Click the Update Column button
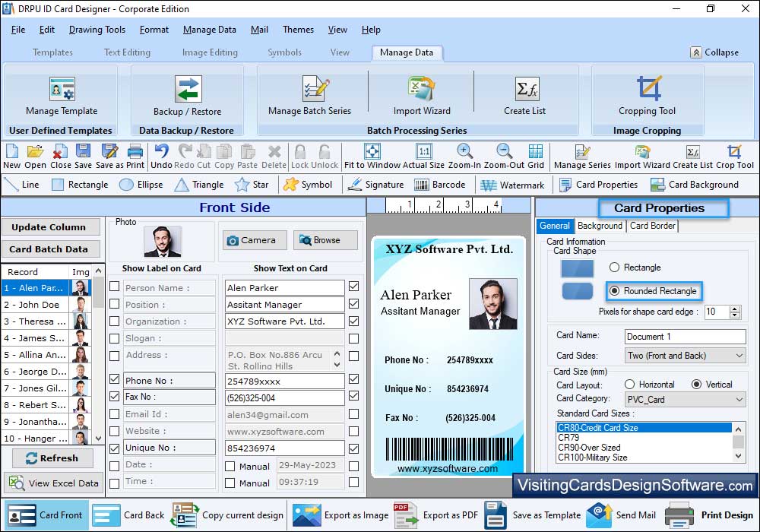 pyautogui.click(x=51, y=226)
